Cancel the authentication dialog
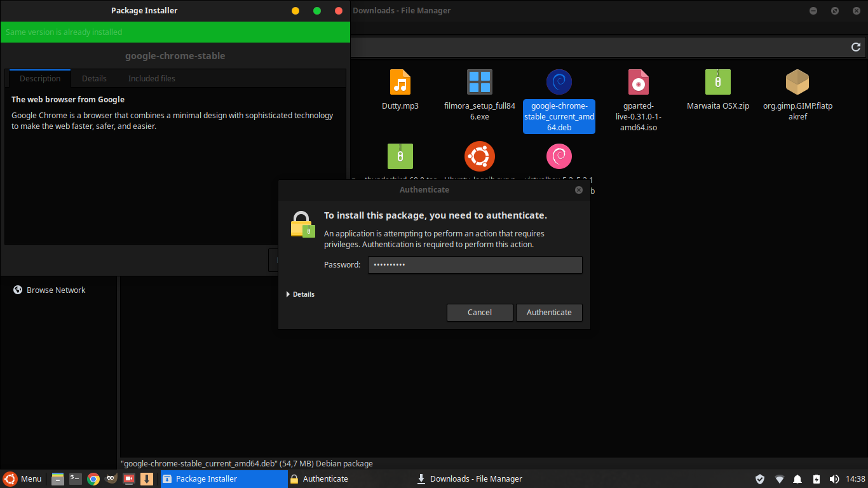Screen dimensions: 868x488 tap(479, 312)
